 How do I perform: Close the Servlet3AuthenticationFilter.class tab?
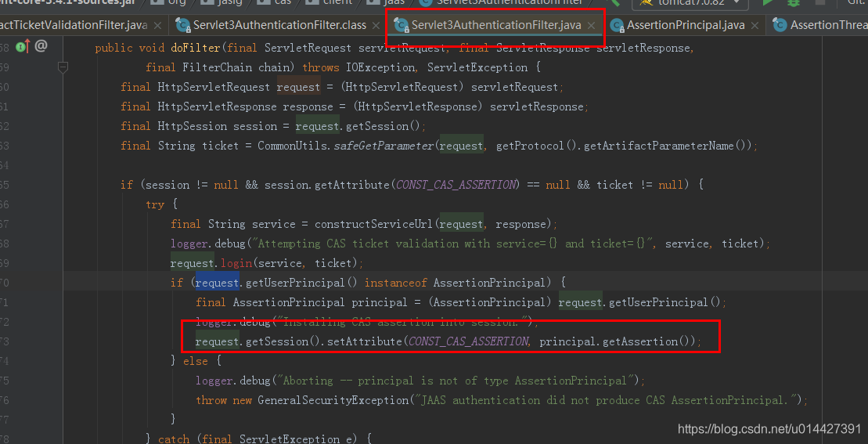click(376, 26)
